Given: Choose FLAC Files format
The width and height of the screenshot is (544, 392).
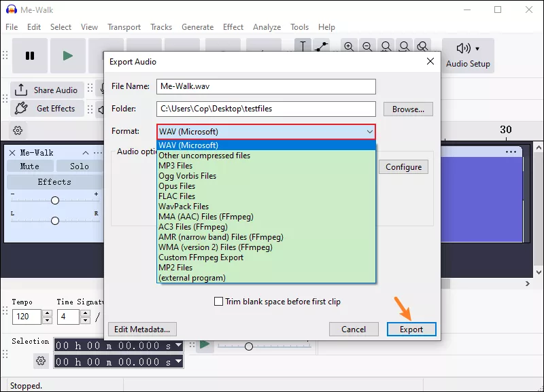Looking at the screenshot, I should tap(266, 196).
